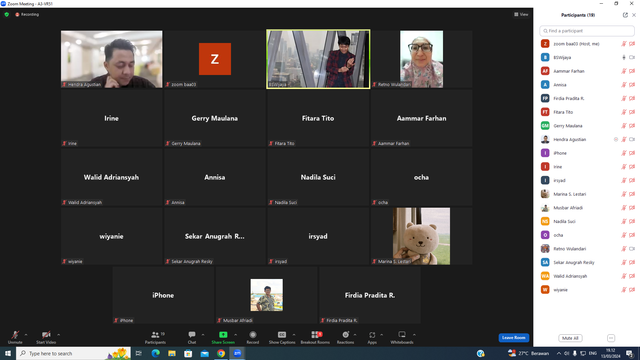Toggle Retno Wulandari's video icon in list
This screenshot has height=360, width=640.
pos(632,249)
